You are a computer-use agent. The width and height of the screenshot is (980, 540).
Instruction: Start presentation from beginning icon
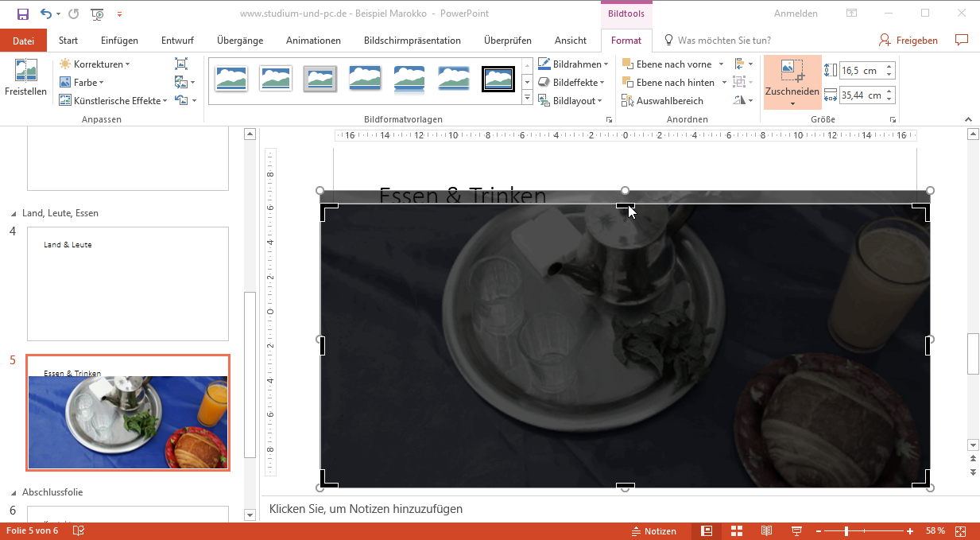[x=97, y=14]
